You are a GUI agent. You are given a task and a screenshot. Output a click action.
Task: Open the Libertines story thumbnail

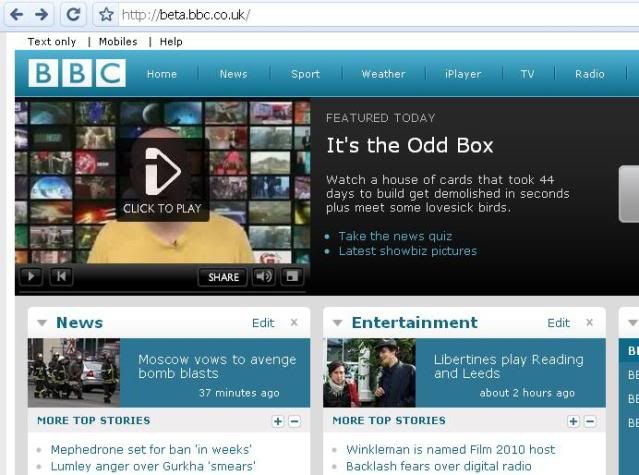tap(370, 373)
